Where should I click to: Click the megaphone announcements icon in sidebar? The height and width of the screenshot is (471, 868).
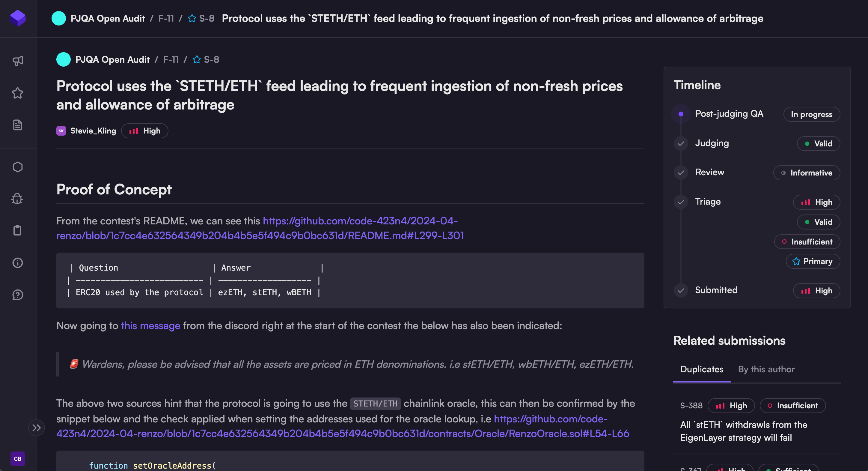tap(17, 61)
